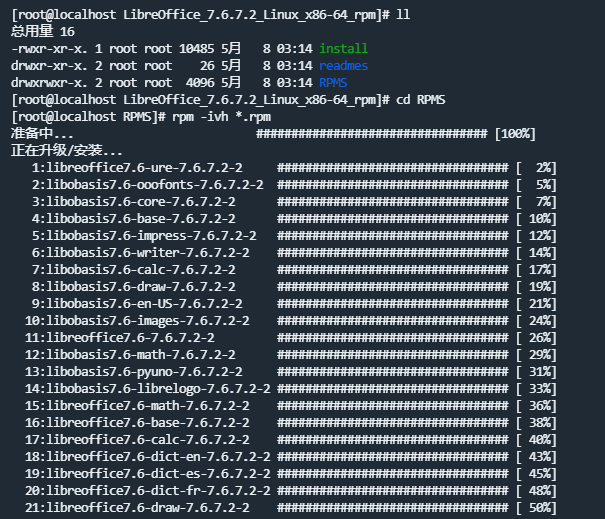Click the '总用量 16' line
Viewport: 605px width, 519px height.
point(43,31)
